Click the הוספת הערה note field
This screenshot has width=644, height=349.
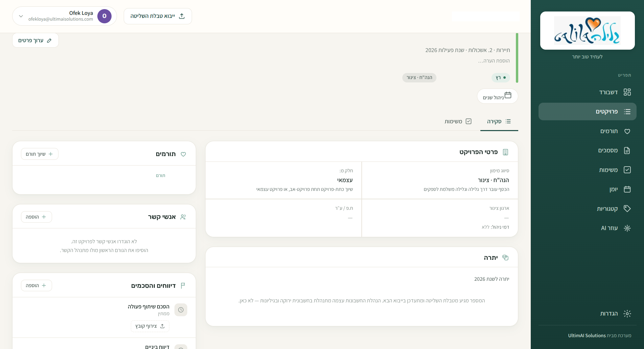click(494, 61)
